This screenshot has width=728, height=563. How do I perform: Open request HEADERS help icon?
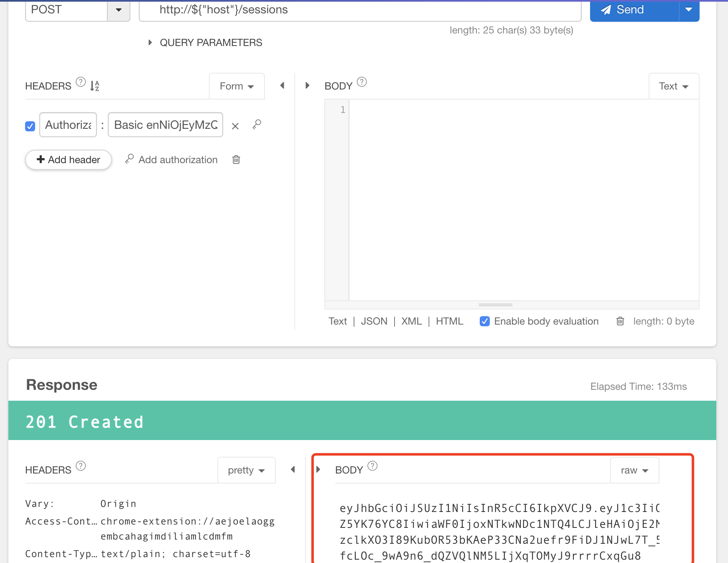pyautogui.click(x=81, y=82)
